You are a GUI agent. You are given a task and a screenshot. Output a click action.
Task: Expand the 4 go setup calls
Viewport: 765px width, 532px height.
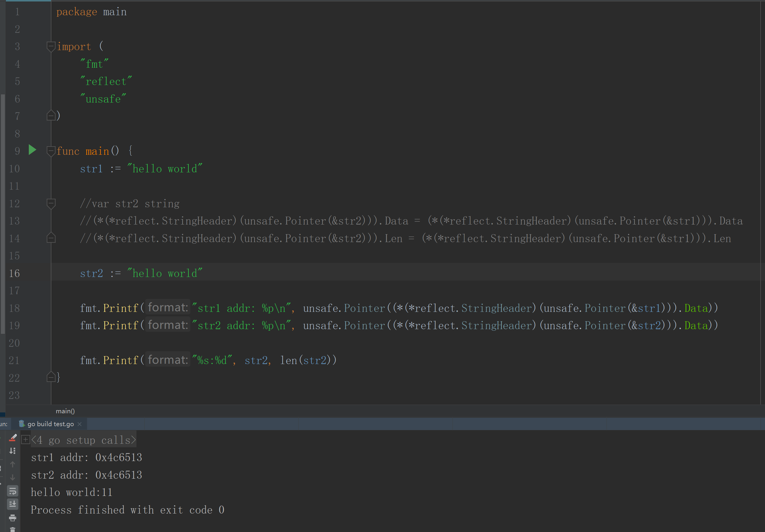[25, 440]
